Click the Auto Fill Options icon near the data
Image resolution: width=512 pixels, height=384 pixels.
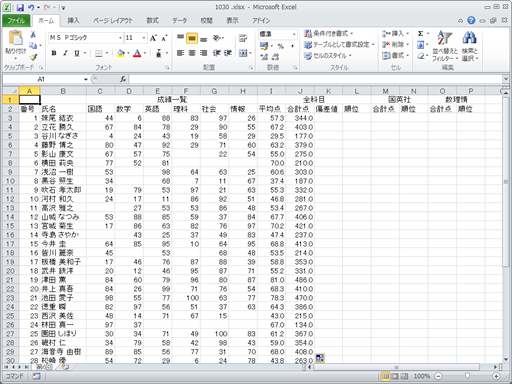coord(319,358)
